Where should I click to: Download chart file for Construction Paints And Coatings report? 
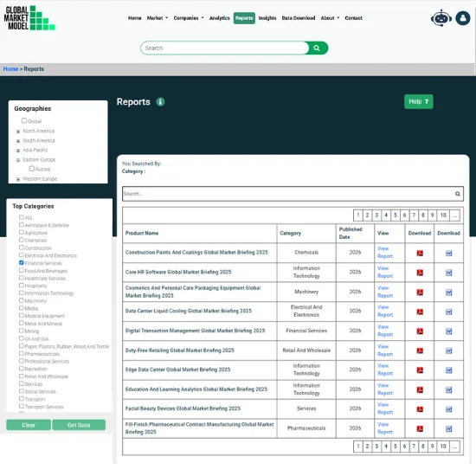pos(448,253)
